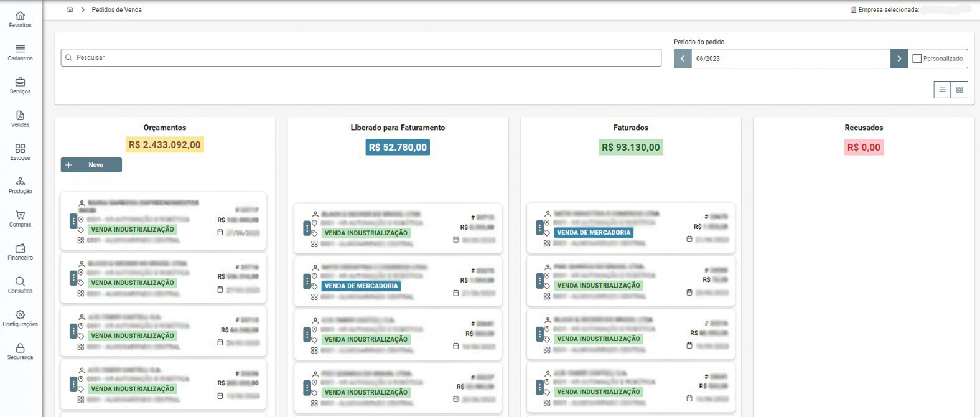Open the Serviços briefcase icon
The width and height of the screenshot is (980, 417).
(x=20, y=83)
